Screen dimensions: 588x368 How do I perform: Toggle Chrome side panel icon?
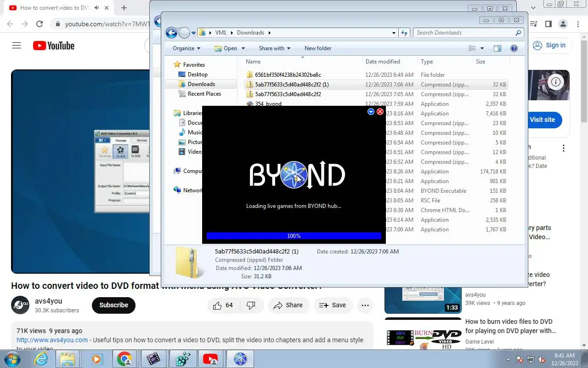548,24
